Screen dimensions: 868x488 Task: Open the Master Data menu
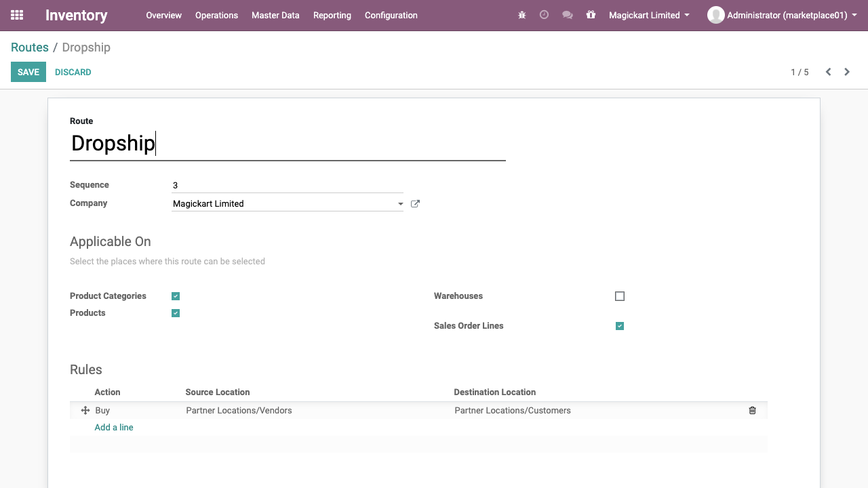point(275,15)
